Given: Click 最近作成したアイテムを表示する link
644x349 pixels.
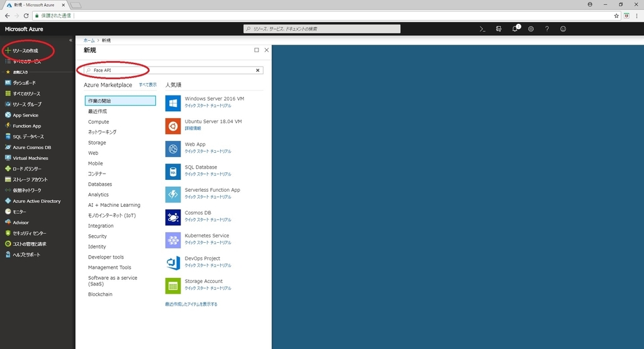Looking at the screenshot, I should pyautogui.click(x=191, y=304).
